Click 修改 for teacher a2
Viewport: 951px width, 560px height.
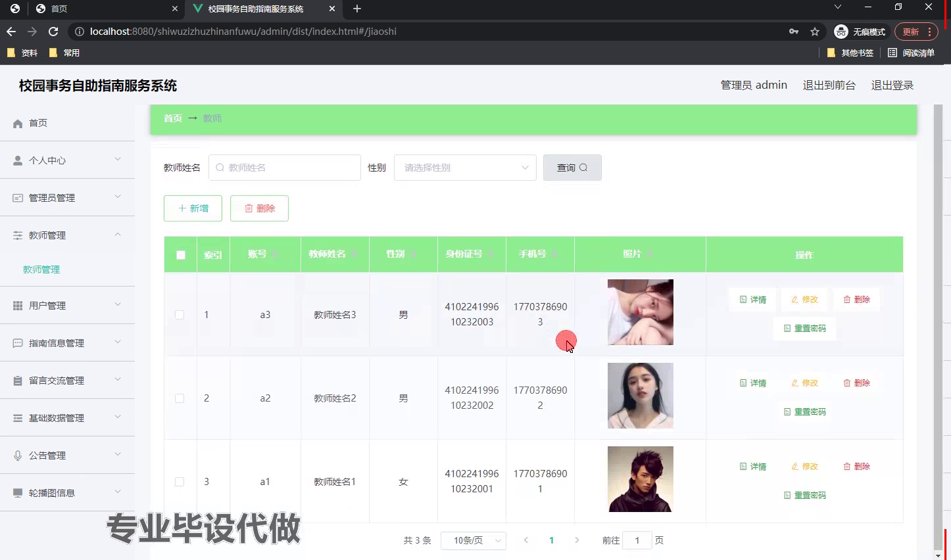click(804, 383)
